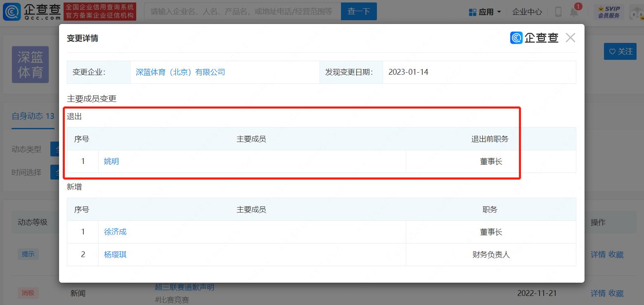This screenshot has height=305, width=644.
Task: Click the 关注 follow button
Action: (620, 51)
